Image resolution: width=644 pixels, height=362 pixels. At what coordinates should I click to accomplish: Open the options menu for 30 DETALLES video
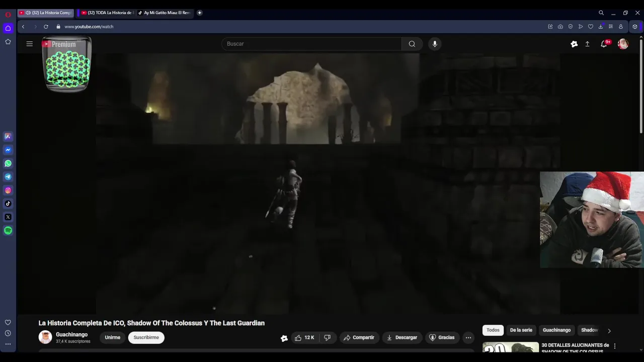click(x=614, y=346)
